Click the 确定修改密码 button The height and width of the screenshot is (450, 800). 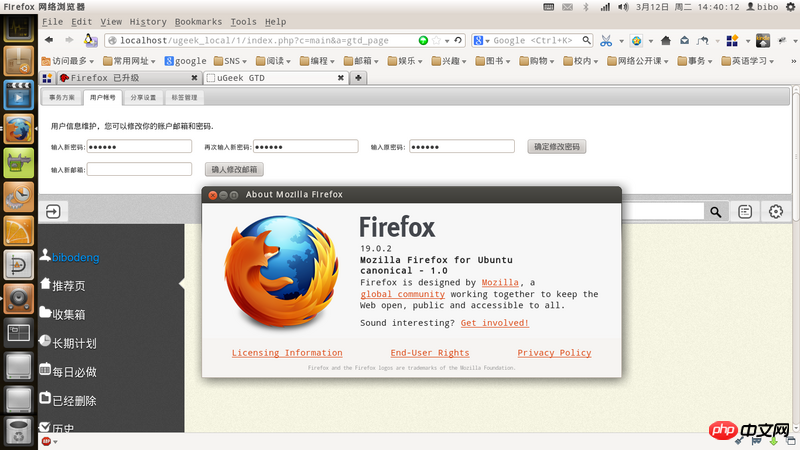pos(557,146)
